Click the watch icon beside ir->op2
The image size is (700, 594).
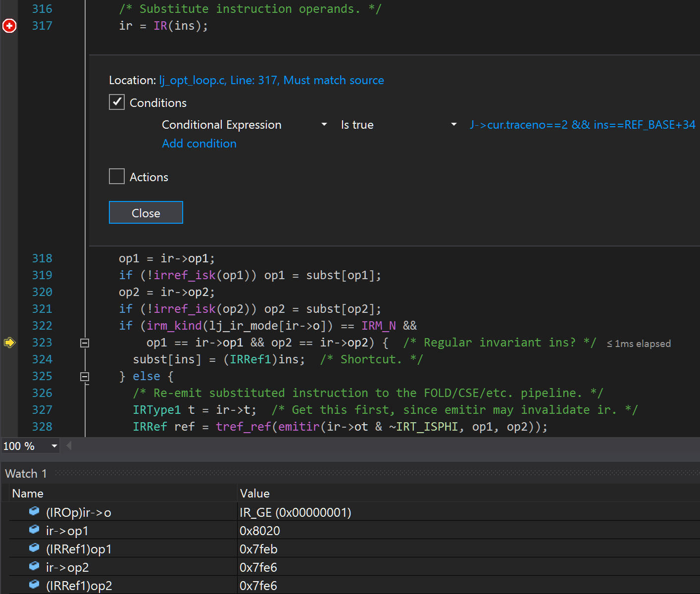point(34,566)
